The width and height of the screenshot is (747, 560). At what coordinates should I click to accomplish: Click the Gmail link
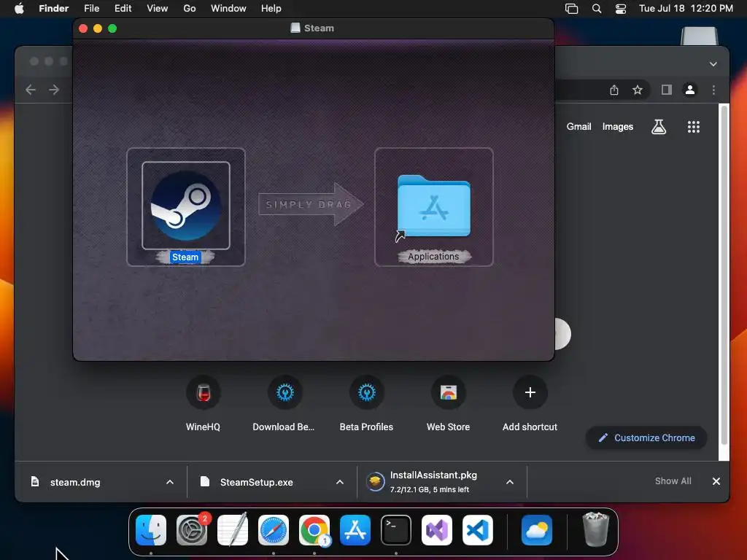[x=578, y=127]
